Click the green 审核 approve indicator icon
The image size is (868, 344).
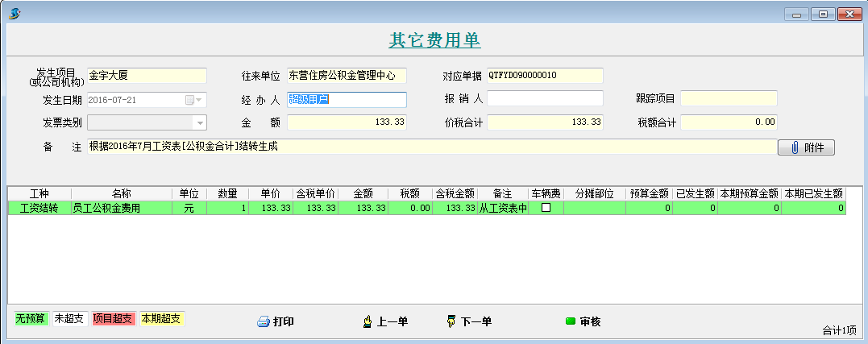pos(571,322)
